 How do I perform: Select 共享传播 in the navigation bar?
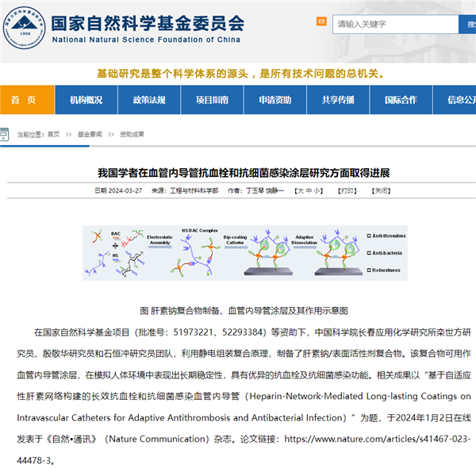pos(337,100)
